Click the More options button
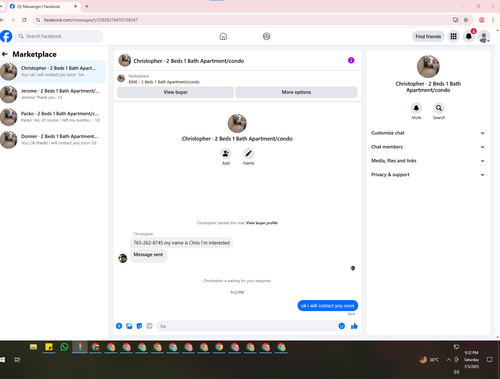Image resolution: width=500 pixels, height=379 pixels. coord(296,92)
